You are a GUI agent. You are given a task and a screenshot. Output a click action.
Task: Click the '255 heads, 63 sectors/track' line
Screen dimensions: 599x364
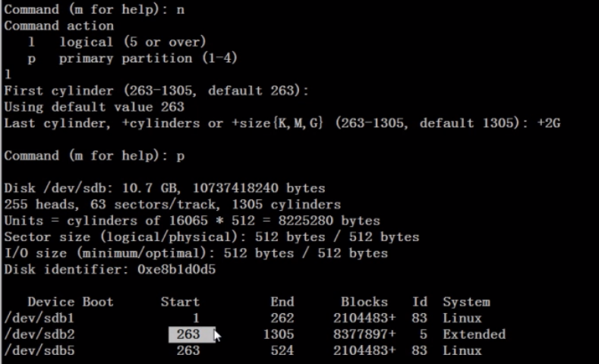click(x=172, y=205)
